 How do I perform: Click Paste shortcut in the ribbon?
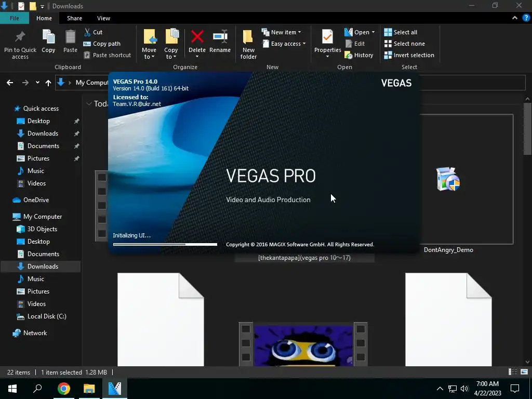(107, 55)
